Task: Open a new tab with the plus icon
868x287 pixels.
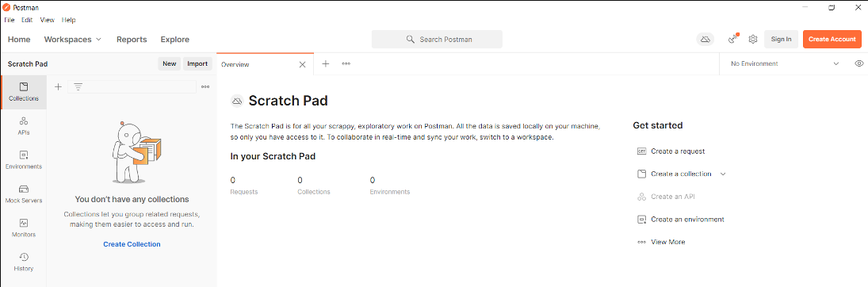Action: coord(326,63)
